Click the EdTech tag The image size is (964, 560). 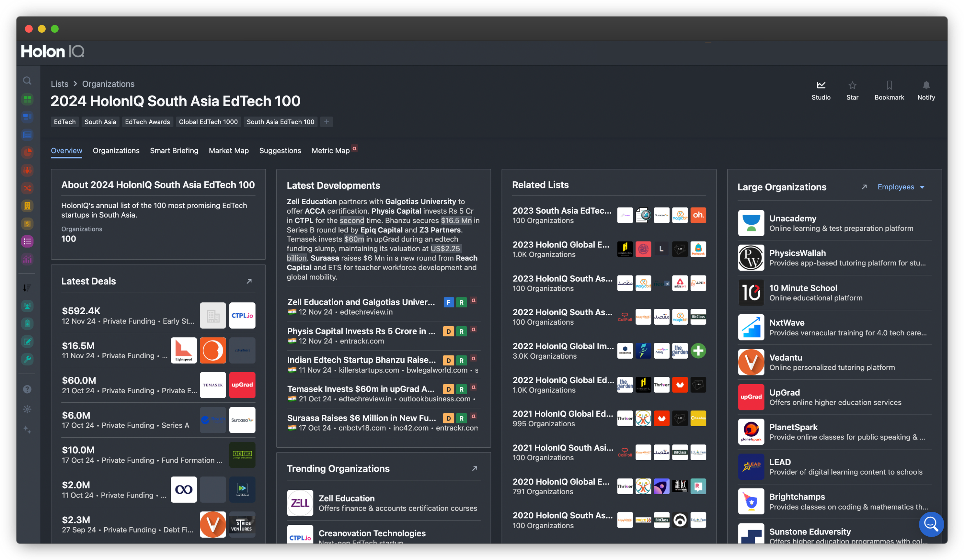click(65, 122)
